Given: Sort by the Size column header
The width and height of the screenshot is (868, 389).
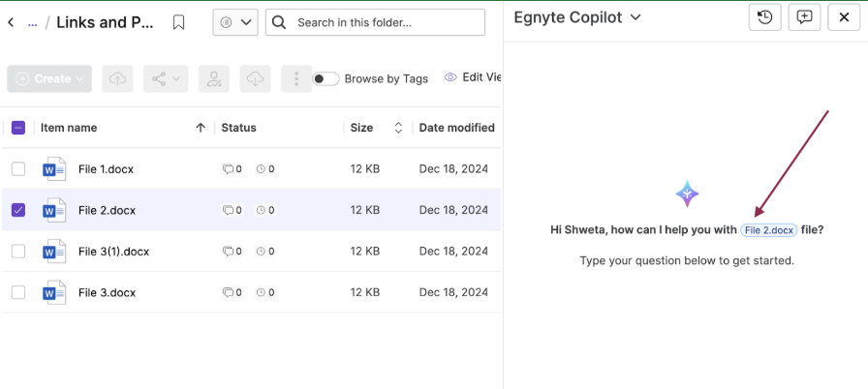Looking at the screenshot, I should click(x=361, y=128).
